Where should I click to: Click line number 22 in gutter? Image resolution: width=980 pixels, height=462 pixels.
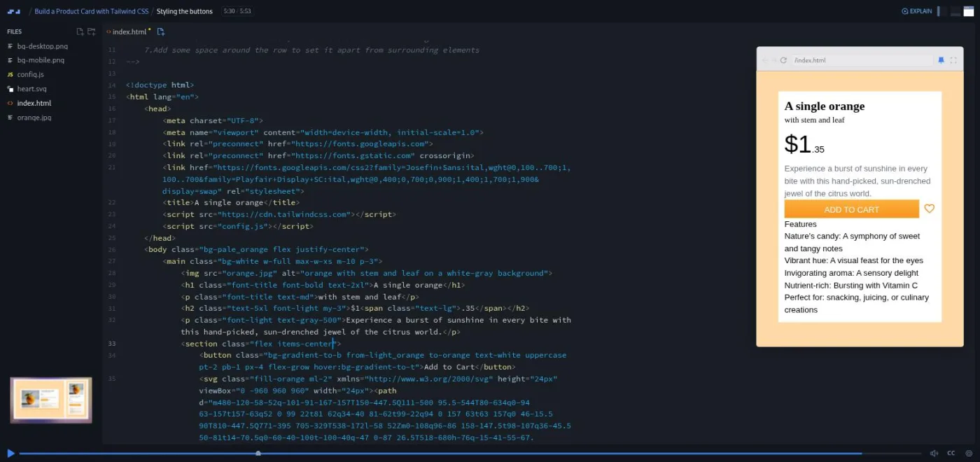point(112,202)
